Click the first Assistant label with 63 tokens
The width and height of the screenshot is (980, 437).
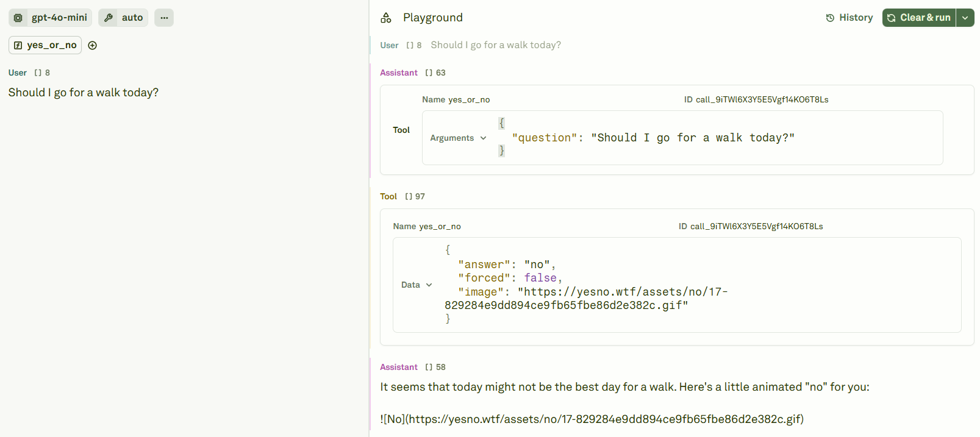coord(399,73)
